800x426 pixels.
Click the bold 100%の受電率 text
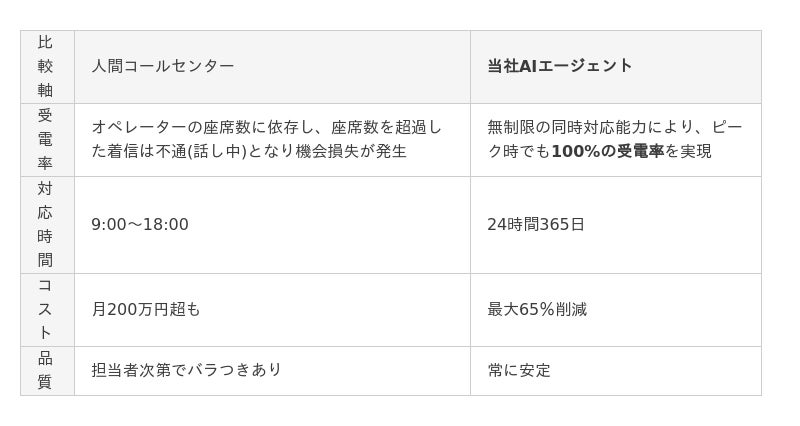608,152
